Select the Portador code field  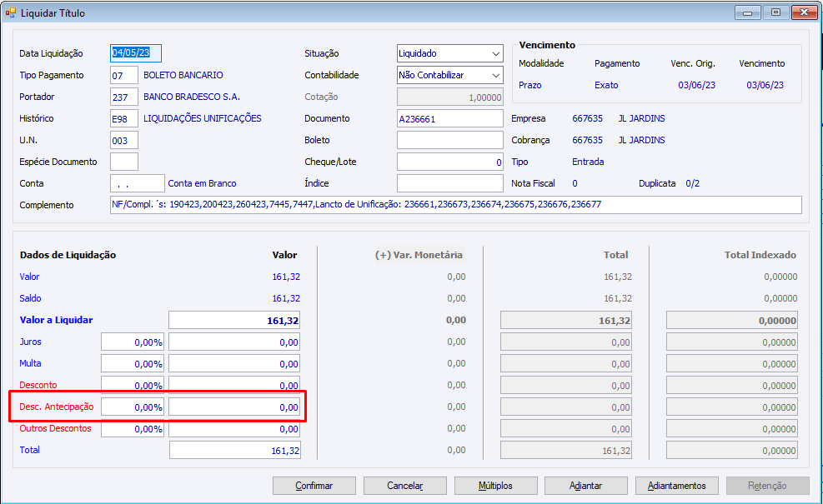[x=123, y=97]
